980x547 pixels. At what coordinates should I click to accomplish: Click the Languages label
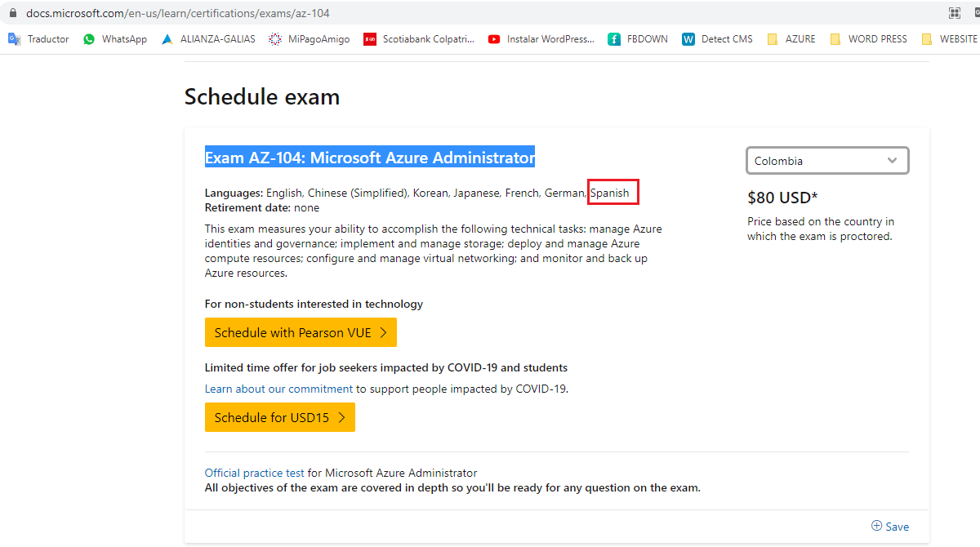tap(234, 193)
